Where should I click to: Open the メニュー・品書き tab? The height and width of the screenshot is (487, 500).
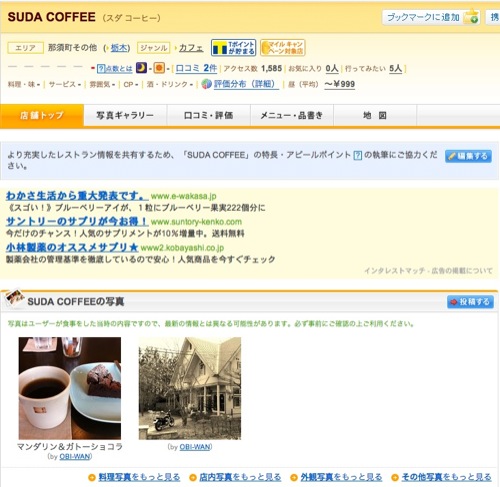point(292,115)
